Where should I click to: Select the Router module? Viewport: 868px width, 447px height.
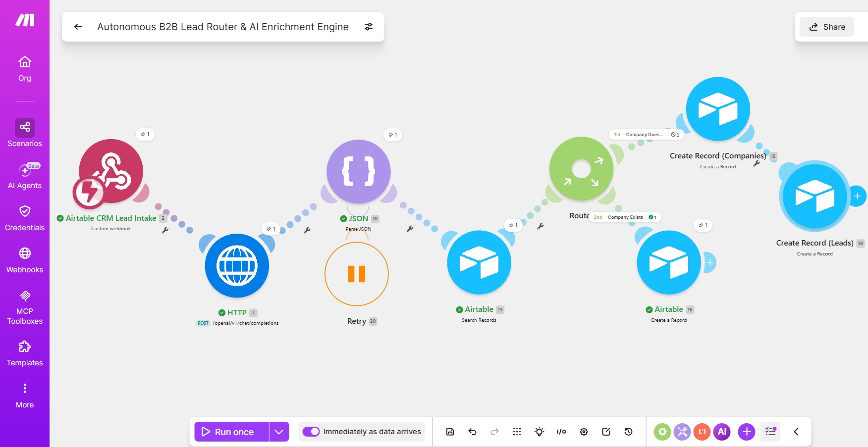coord(582,169)
